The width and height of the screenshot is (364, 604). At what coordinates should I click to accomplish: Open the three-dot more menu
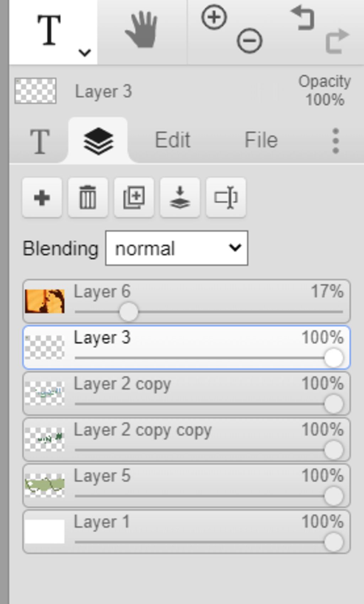336,141
